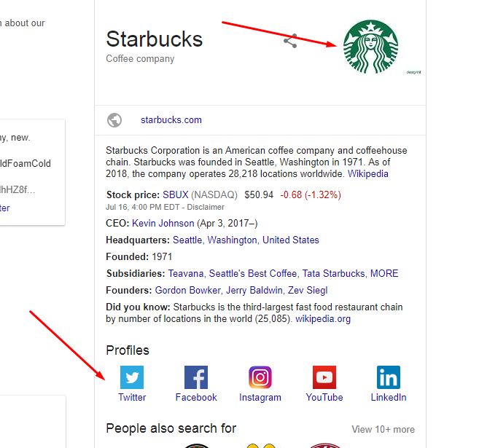The height and width of the screenshot is (448, 479).
Task: Open the Facebook text label link
Action: pyautogui.click(x=196, y=397)
